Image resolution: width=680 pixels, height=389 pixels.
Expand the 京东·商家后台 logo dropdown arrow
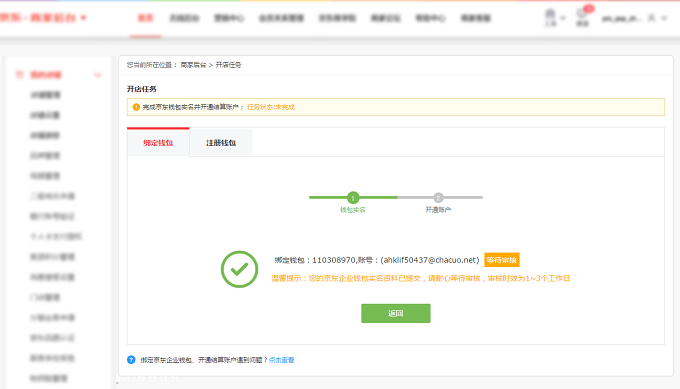click(83, 18)
